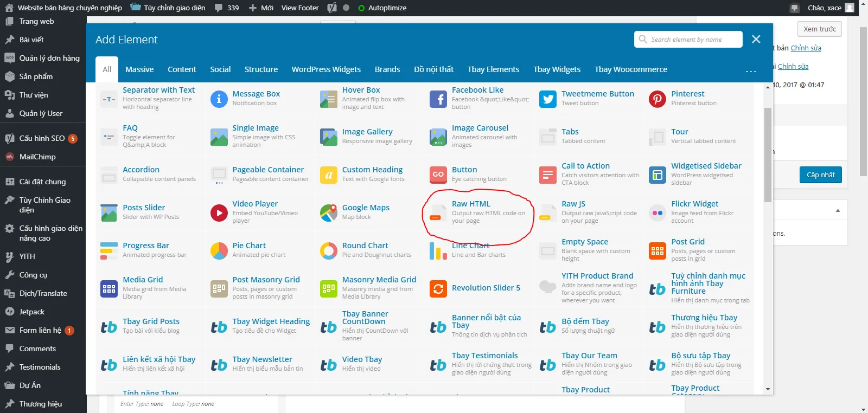Choose the Raw JS element icon

548,213
